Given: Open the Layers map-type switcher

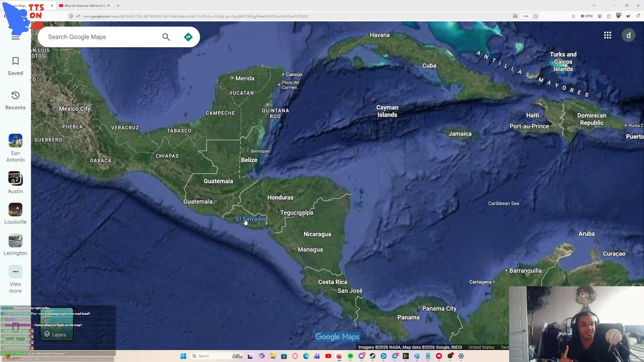Looking at the screenshot, I should 56,324.
